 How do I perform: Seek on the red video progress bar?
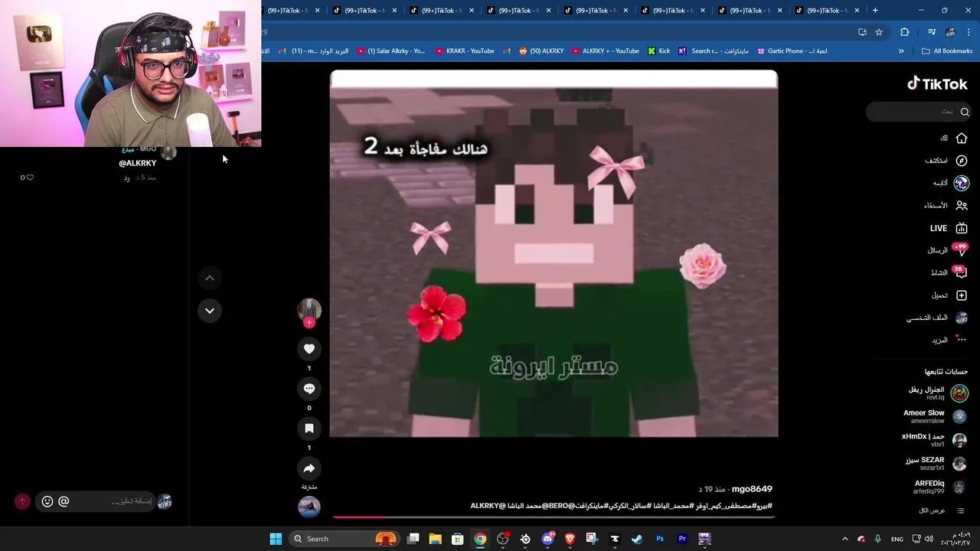(554, 517)
